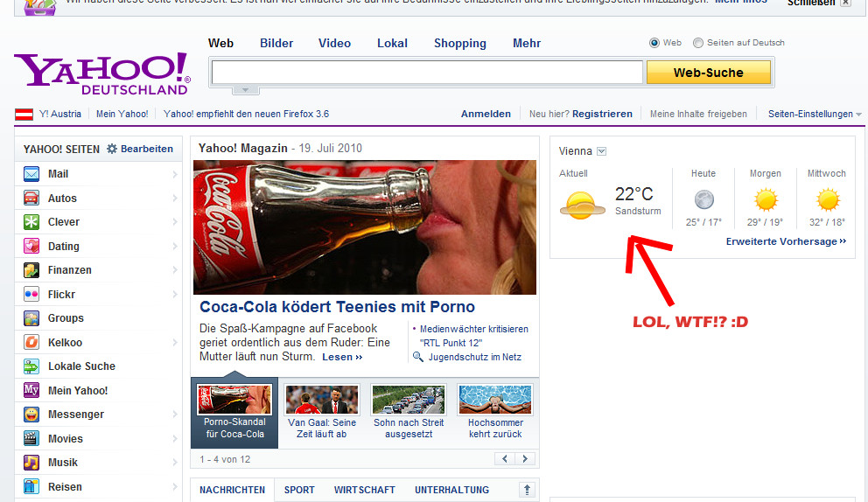
Task: Click the Lesen » article link
Action: (x=342, y=357)
